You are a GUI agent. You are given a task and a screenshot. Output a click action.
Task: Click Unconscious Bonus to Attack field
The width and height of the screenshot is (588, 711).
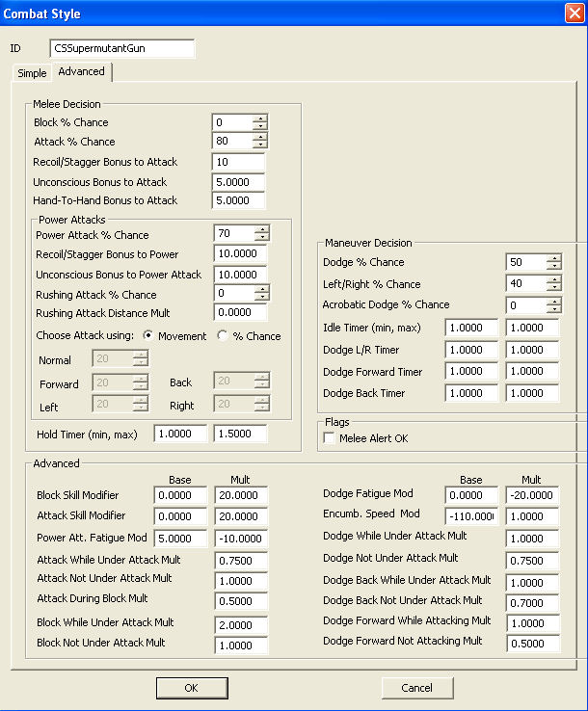[x=239, y=182]
